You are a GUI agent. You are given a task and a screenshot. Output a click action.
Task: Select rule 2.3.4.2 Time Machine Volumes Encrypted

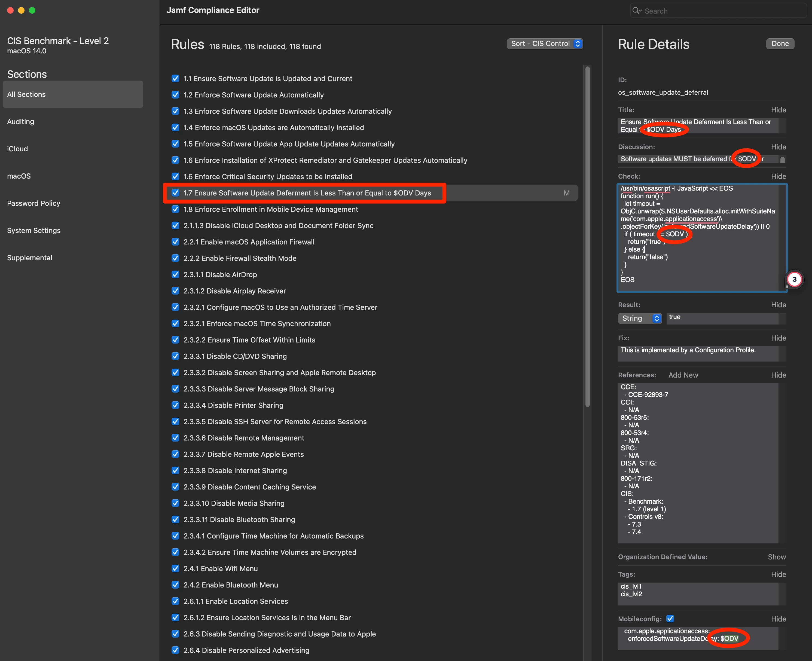pyautogui.click(x=270, y=552)
